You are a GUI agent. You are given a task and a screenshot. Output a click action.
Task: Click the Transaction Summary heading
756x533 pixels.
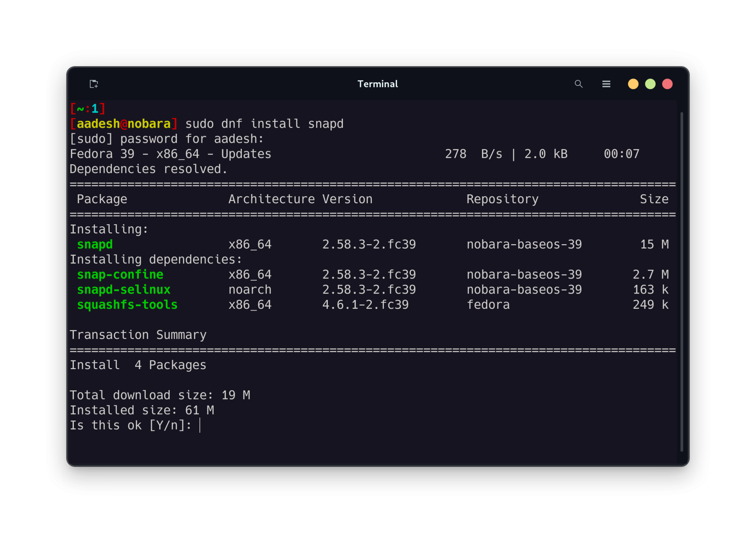138,335
